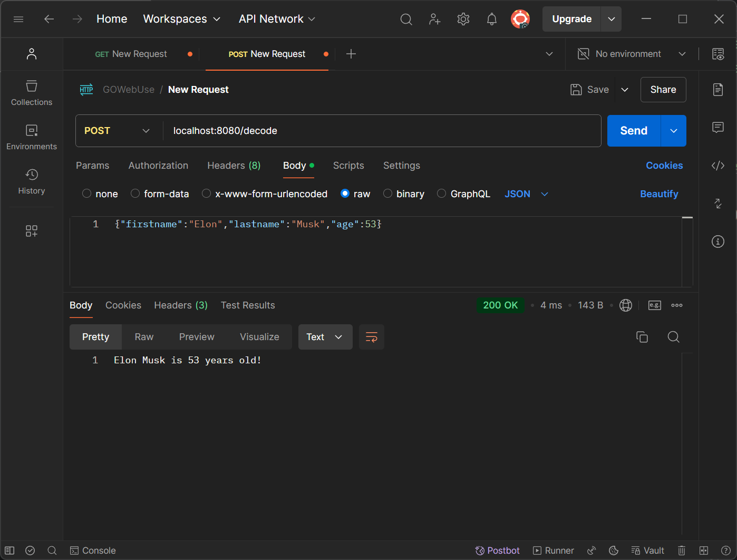Open the request info icon

pyautogui.click(x=718, y=242)
